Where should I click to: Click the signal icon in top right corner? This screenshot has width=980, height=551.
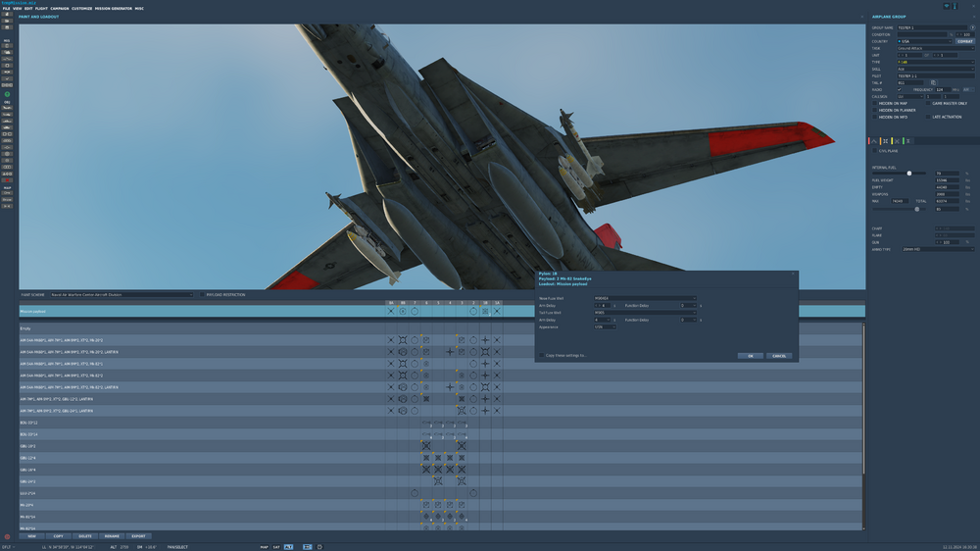point(947,6)
